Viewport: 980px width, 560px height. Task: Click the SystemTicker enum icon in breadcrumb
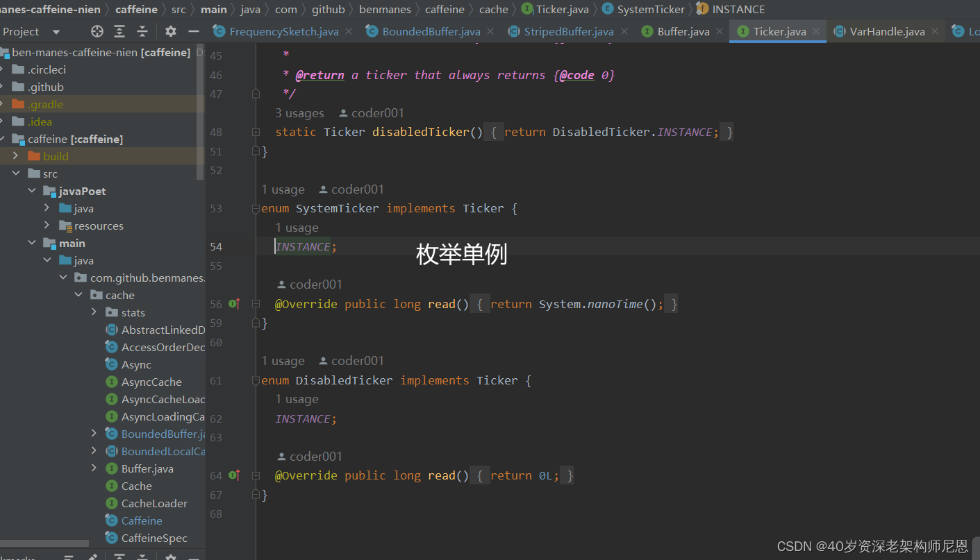pos(608,9)
